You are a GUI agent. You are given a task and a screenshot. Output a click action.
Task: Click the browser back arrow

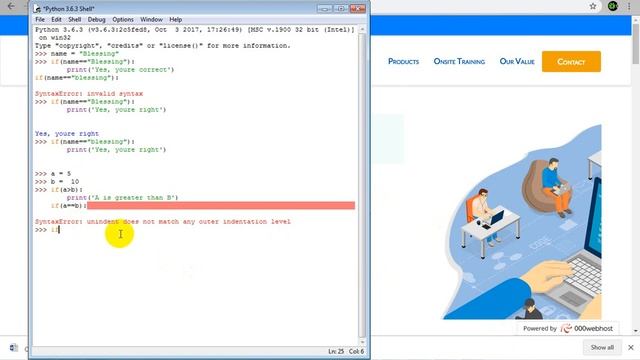(x=11, y=6)
